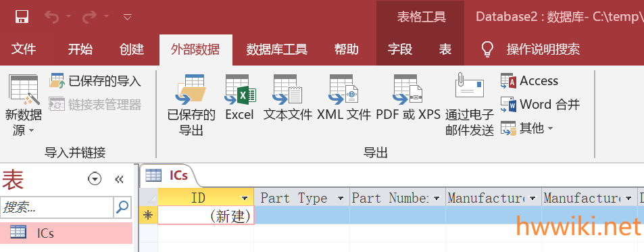Screen dimensions: 644x252
Task: Click the Redo arrow icon
Action: (x=89, y=17)
